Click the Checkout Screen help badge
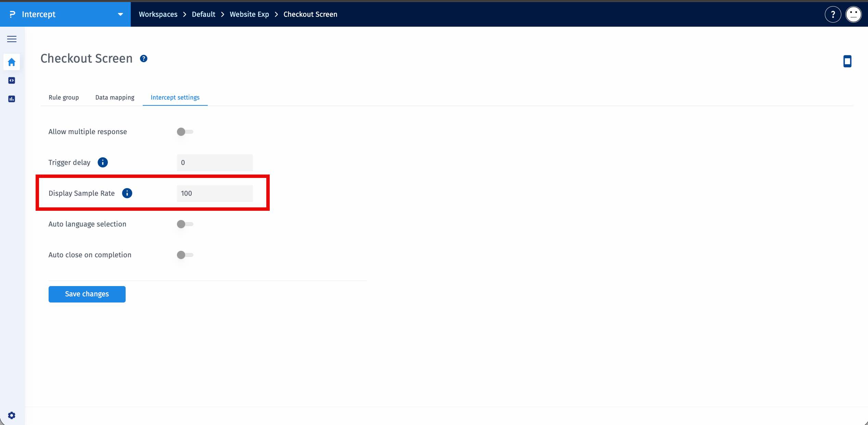The width and height of the screenshot is (868, 425). [143, 58]
